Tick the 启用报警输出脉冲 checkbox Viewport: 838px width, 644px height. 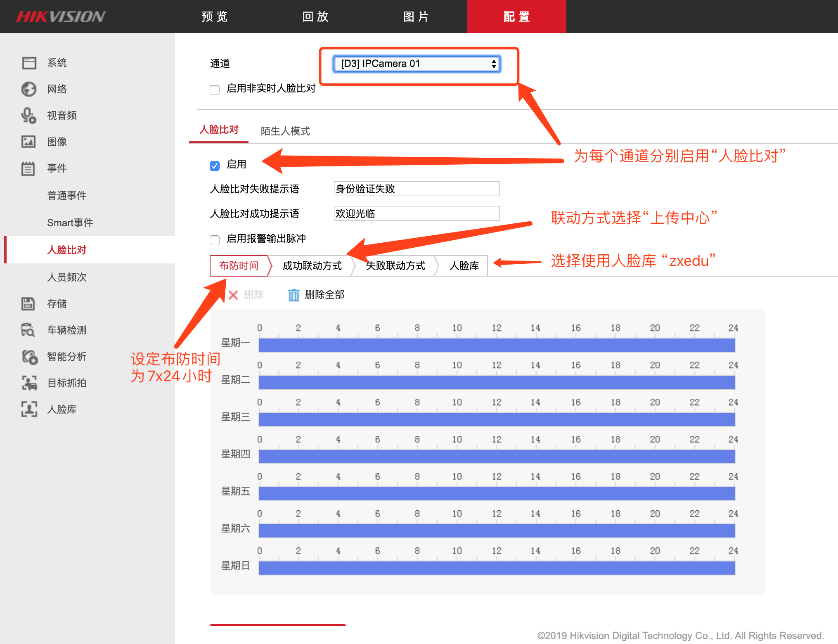coord(215,240)
